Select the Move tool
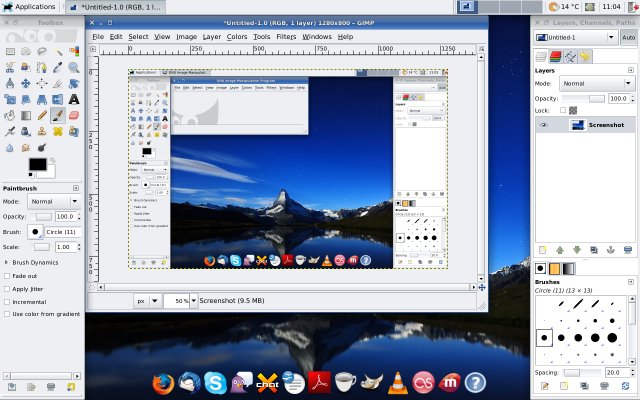This screenshot has width=640, height=400. [x=26, y=83]
